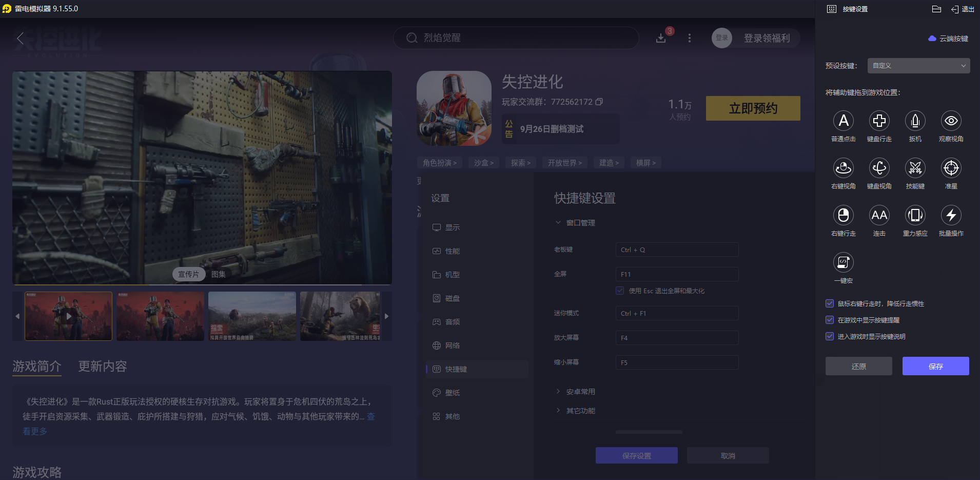Disable 在游戏中显示按键提醒 option
Viewport: 980px width, 480px height.
830,320
